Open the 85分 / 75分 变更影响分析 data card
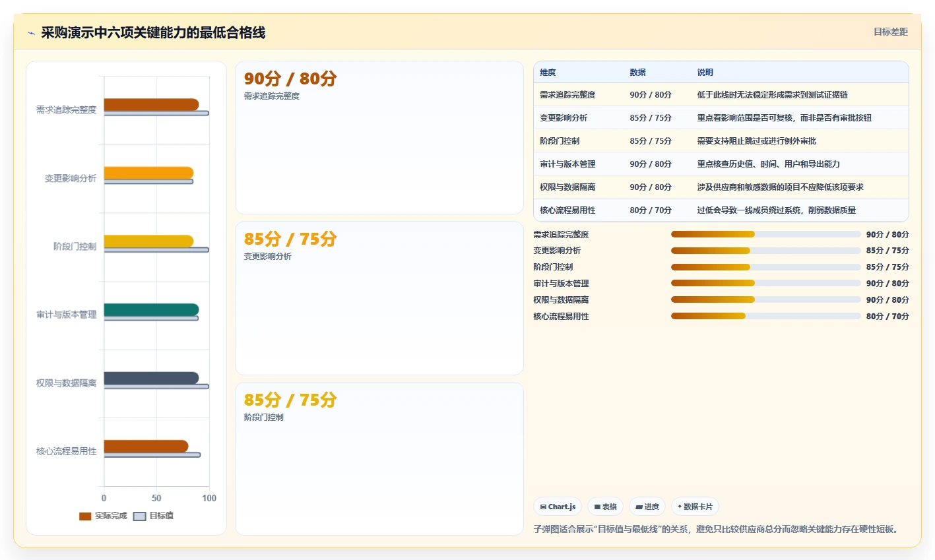 379,298
